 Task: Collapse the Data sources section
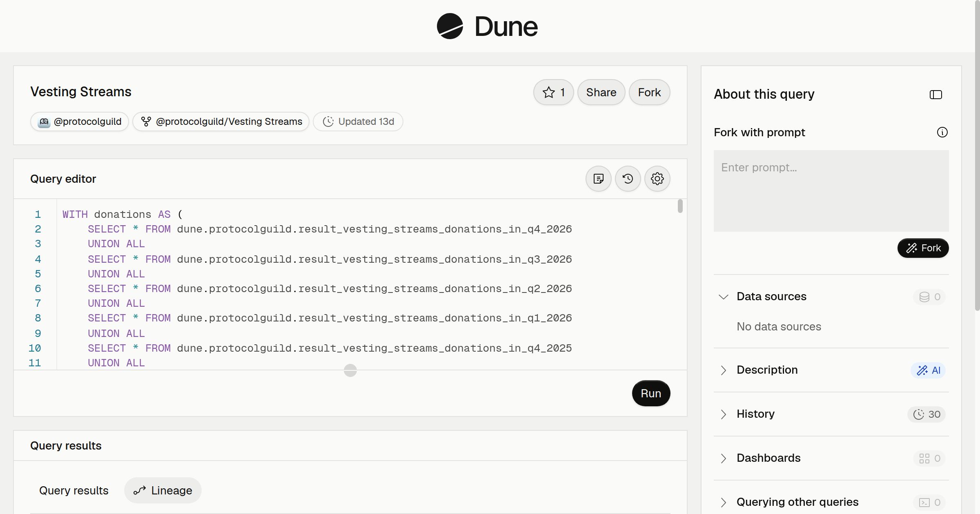point(723,297)
